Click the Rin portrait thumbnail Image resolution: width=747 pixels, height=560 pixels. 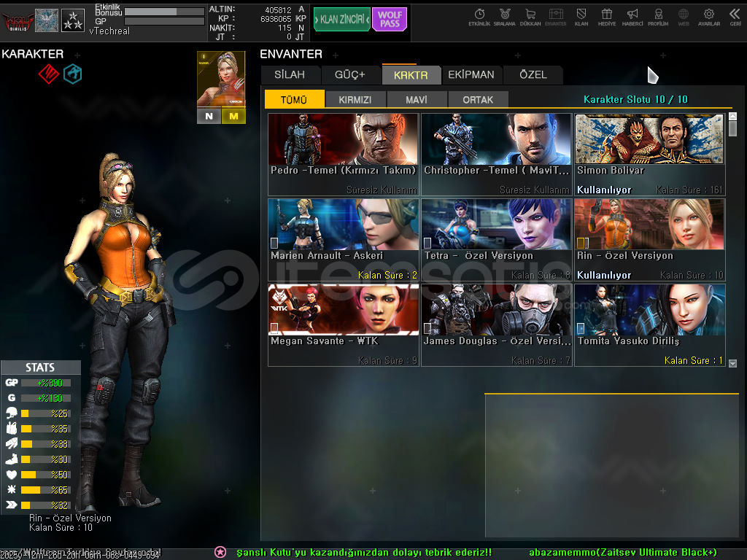pyautogui.click(x=221, y=79)
